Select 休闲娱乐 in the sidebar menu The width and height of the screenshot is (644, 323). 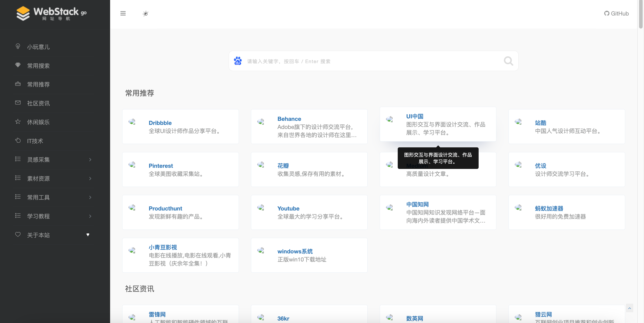point(38,122)
